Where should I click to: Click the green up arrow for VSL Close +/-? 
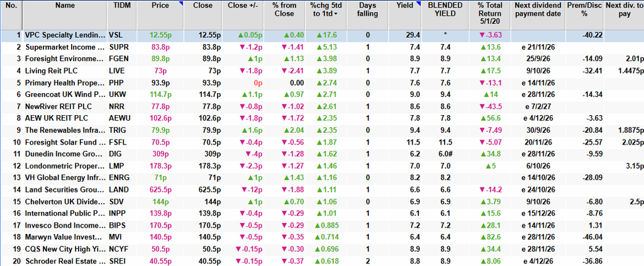pyautogui.click(x=240, y=35)
